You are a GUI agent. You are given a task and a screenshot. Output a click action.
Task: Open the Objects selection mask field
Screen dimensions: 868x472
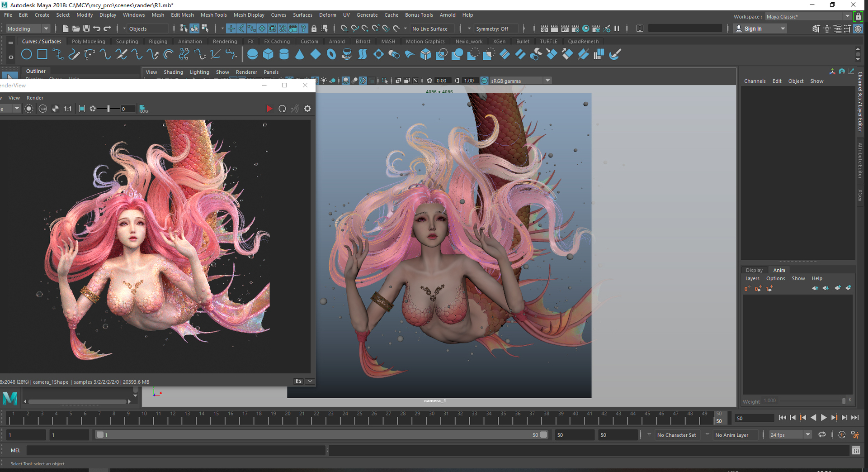coord(148,29)
